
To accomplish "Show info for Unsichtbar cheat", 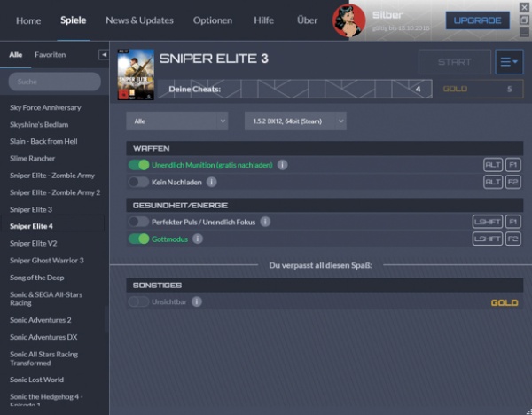I will pyautogui.click(x=197, y=301).
